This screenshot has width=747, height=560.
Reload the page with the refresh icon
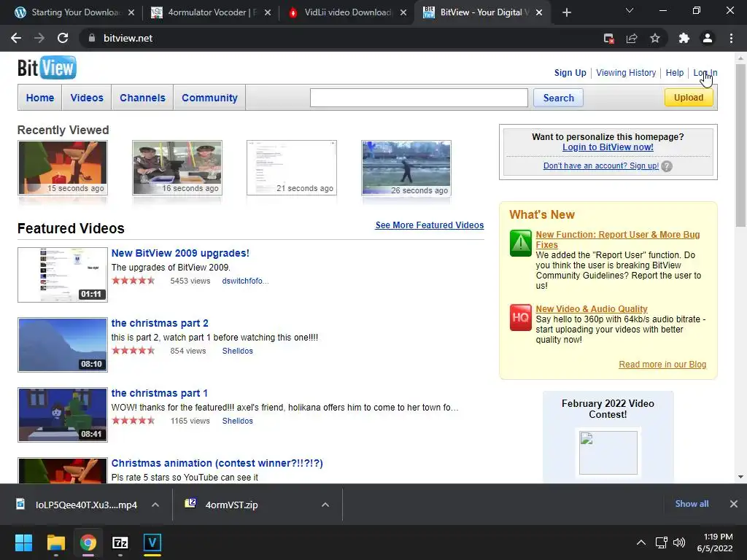(63, 38)
